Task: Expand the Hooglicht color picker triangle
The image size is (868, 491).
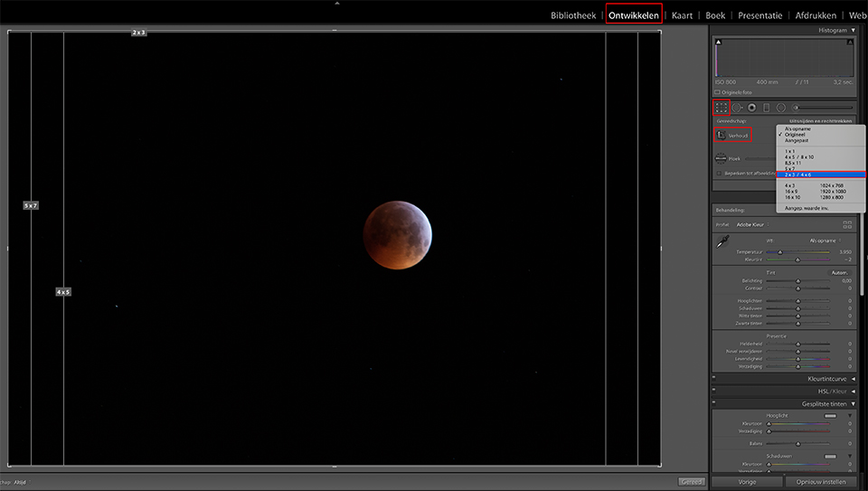Action: [x=850, y=416]
